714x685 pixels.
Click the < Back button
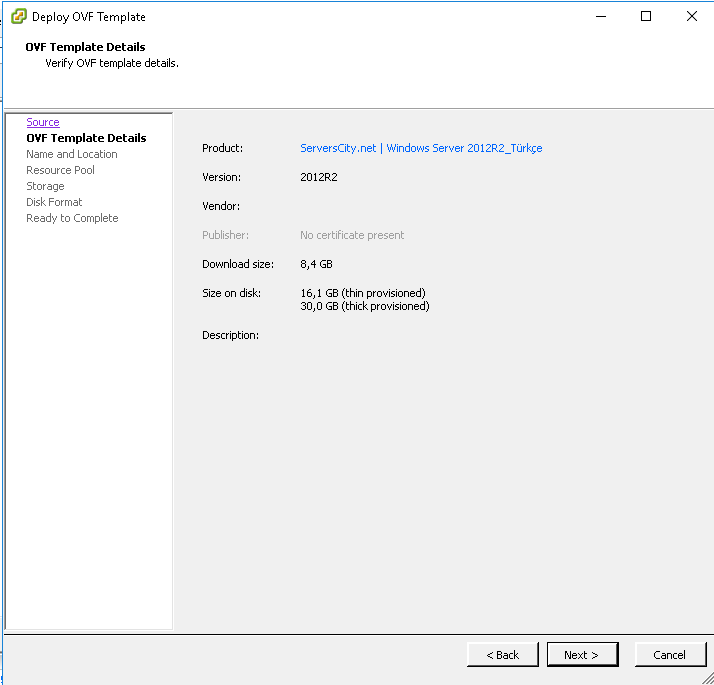[503, 654]
